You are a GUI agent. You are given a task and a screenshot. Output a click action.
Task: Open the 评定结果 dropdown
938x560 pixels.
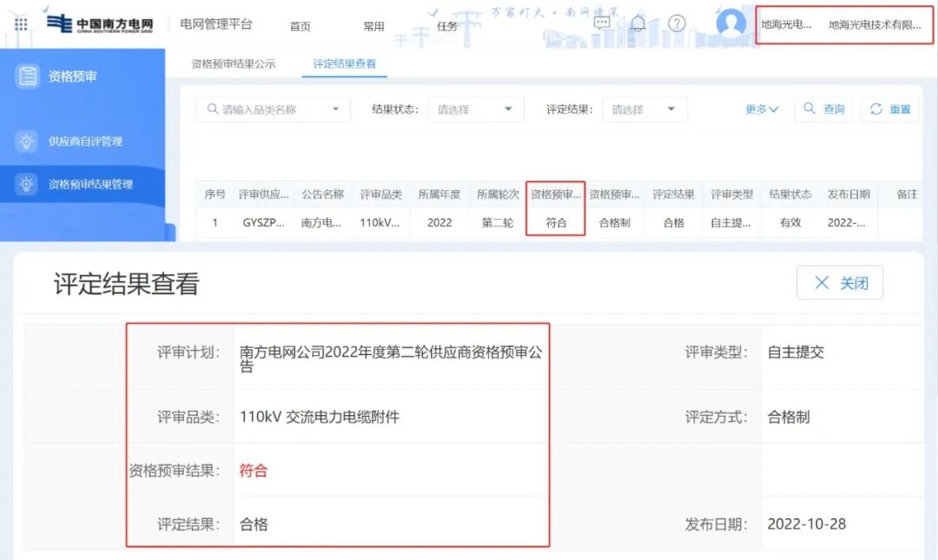[644, 109]
